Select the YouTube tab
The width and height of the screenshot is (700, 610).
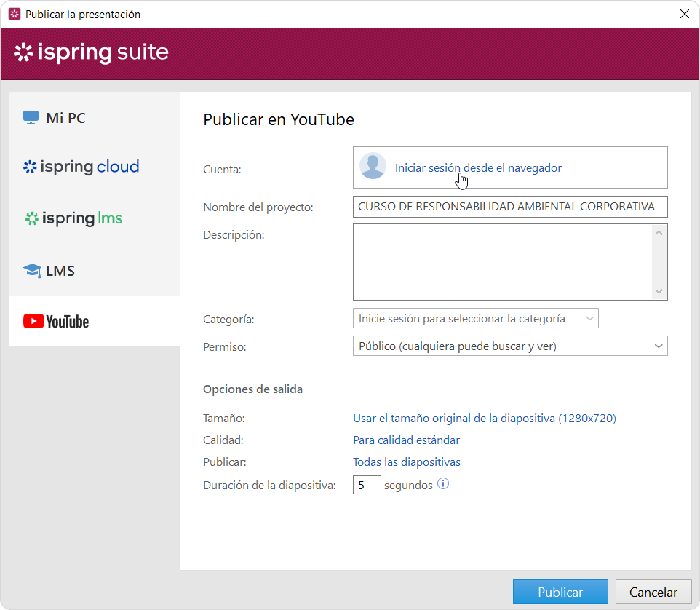(95, 321)
